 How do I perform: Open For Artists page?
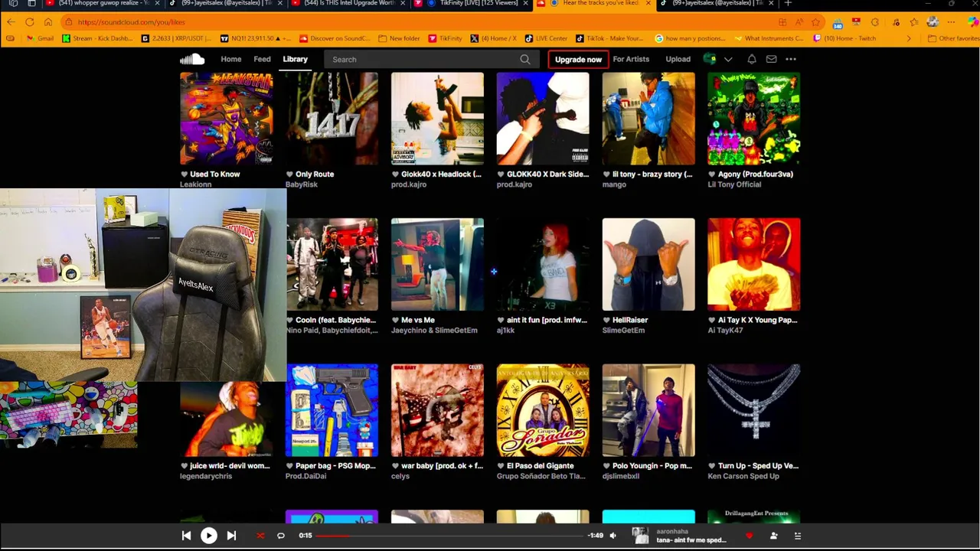click(631, 59)
